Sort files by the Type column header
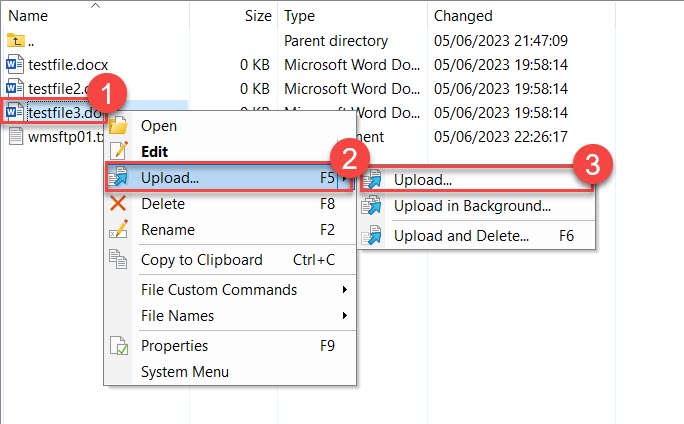Viewport: 684px width, 424px height. point(300,16)
